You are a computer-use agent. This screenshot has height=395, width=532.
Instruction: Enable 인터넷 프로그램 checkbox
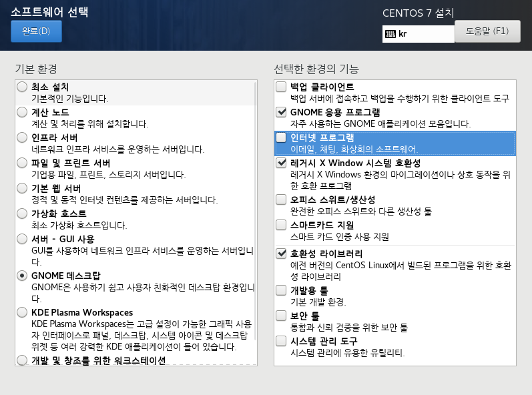click(x=281, y=137)
